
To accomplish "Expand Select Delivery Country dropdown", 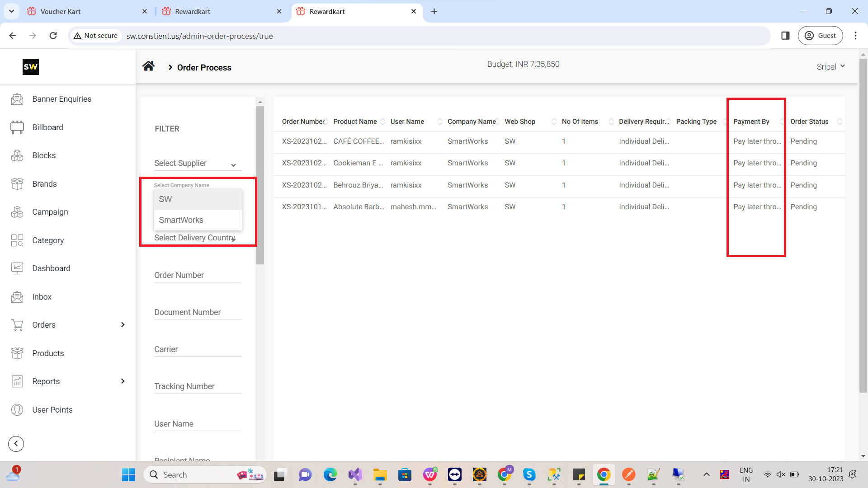I will [x=198, y=238].
